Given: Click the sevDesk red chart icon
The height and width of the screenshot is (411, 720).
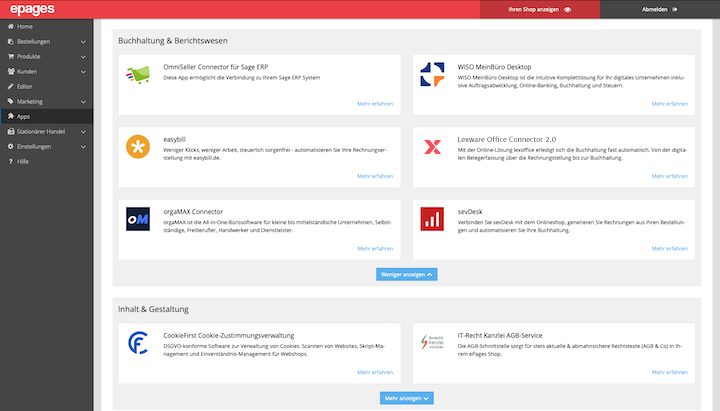Looking at the screenshot, I should (432, 218).
